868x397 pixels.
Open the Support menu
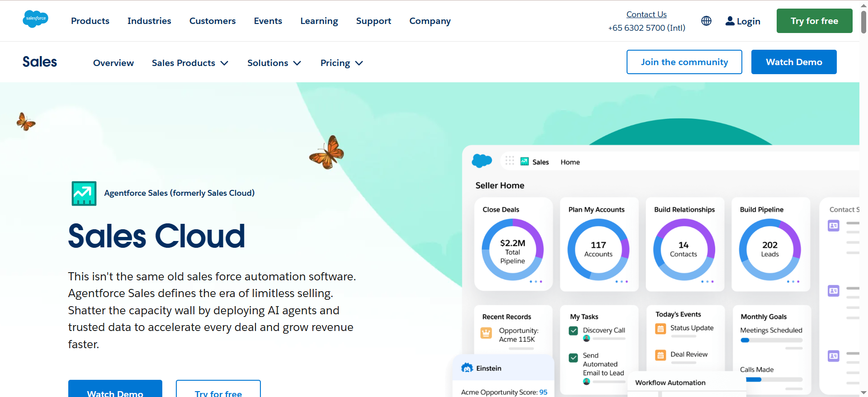click(x=373, y=21)
